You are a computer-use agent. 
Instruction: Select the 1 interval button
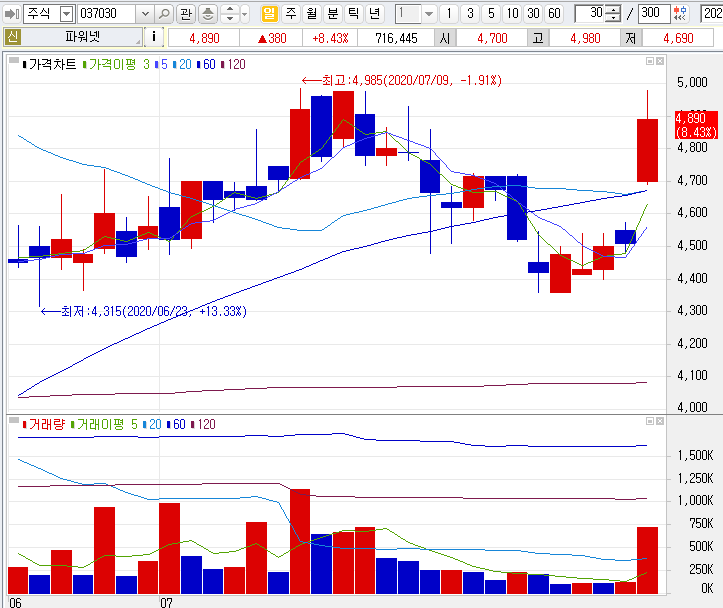click(449, 14)
